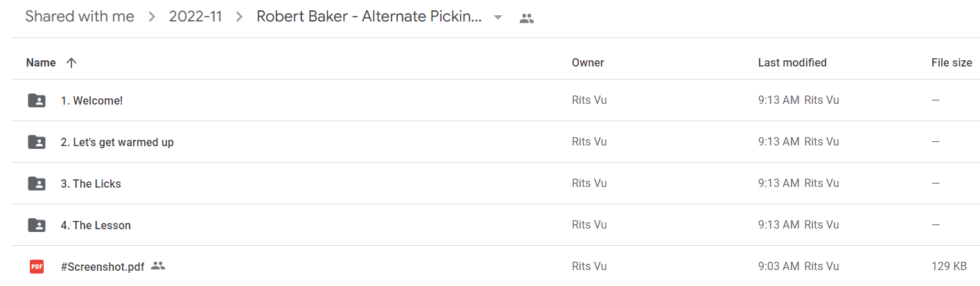
Task: Navigate to the 2022-11 breadcrumb folder
Action: [195, 17]
